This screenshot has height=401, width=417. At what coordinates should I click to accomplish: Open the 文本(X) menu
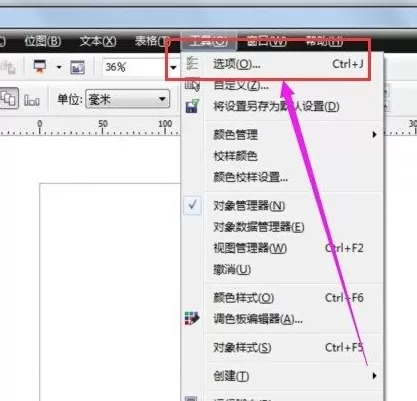[x=98, y=41]
